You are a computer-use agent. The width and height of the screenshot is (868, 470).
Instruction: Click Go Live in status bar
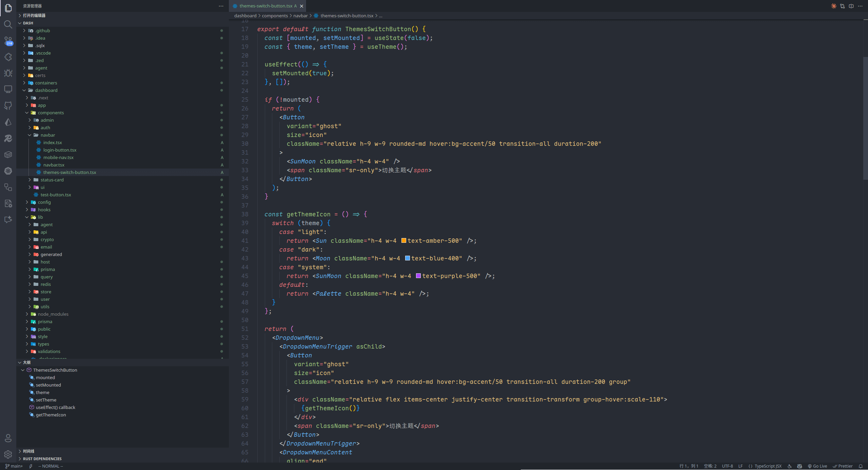(817, 466)
